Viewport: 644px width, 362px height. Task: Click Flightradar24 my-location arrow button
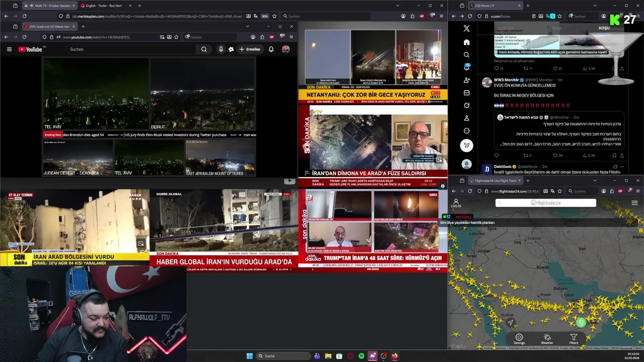click(x=510, y=323)
